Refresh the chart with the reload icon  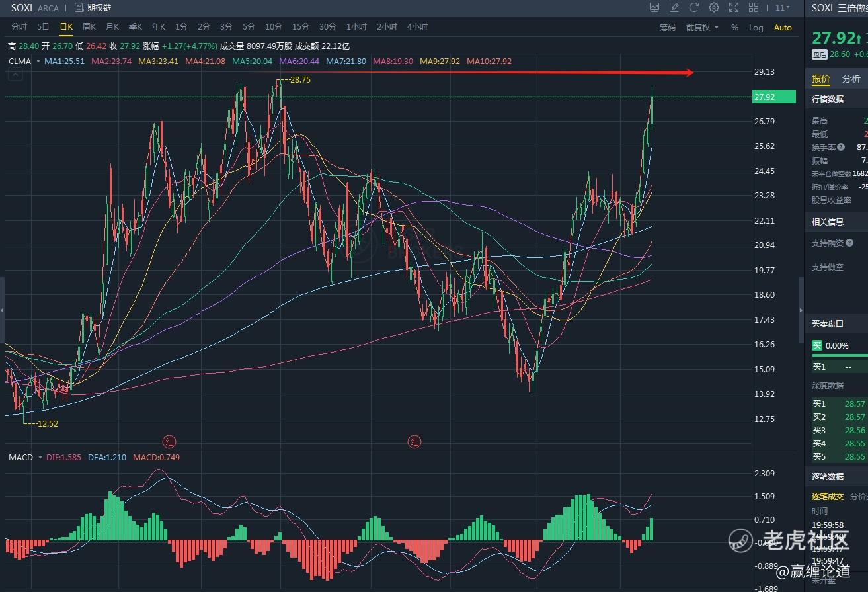click(694, 8)
